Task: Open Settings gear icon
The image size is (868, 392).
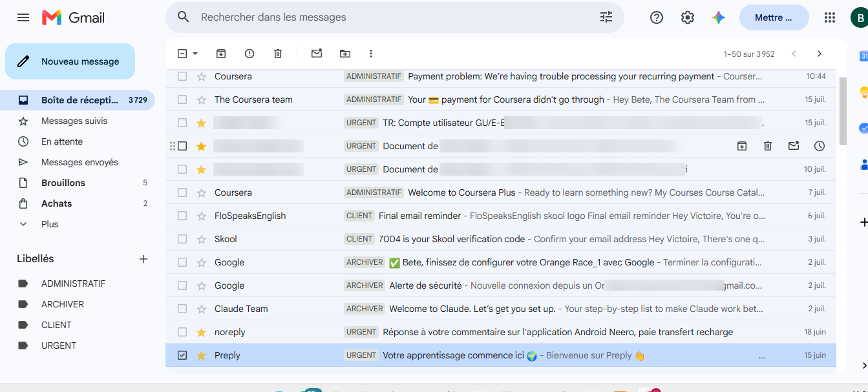Action: pos(688,17)
